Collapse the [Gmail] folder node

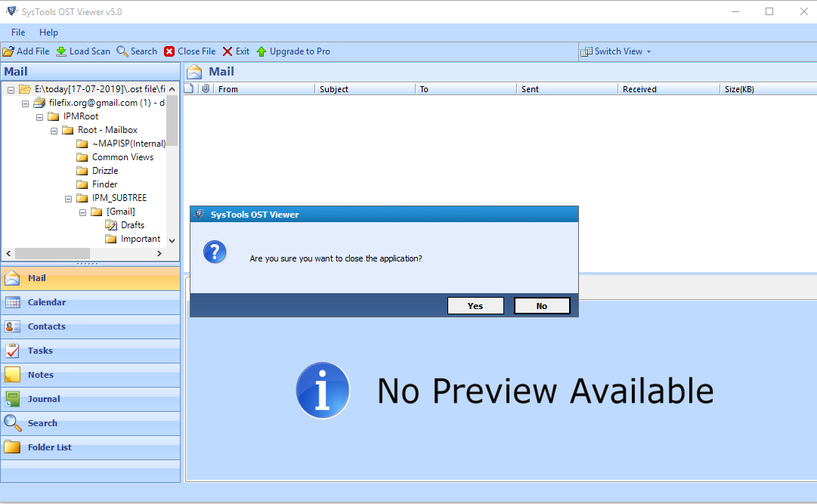click(x=83, y=212)
